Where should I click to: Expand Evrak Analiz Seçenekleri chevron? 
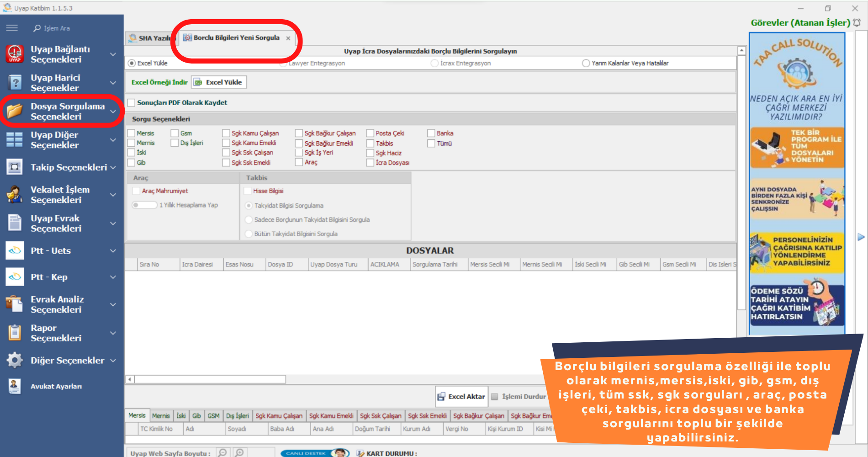click(113, 304)
